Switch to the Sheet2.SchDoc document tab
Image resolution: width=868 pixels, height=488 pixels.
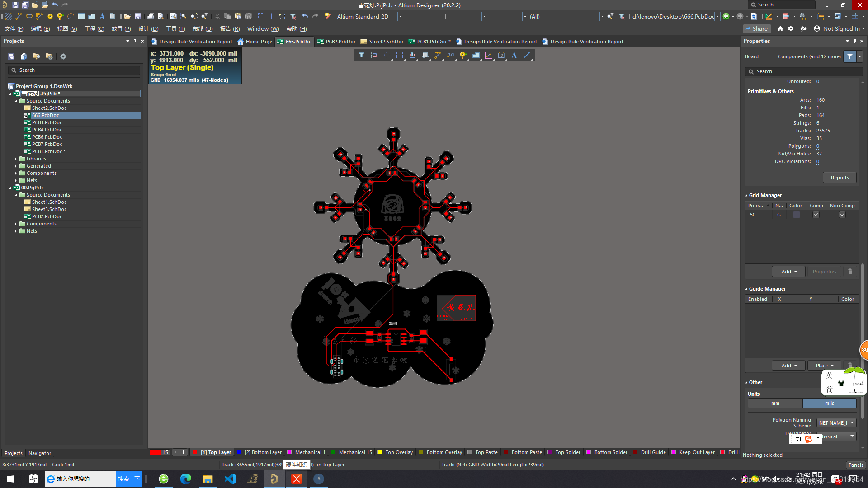382,42
